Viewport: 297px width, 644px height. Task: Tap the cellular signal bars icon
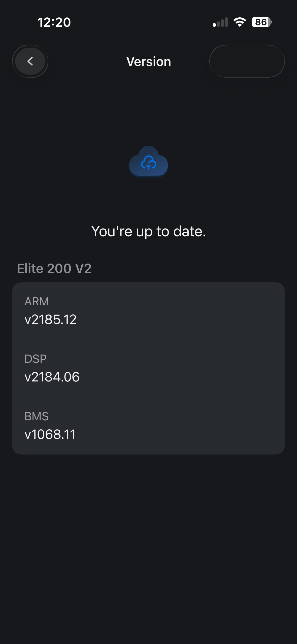point(220,22)
